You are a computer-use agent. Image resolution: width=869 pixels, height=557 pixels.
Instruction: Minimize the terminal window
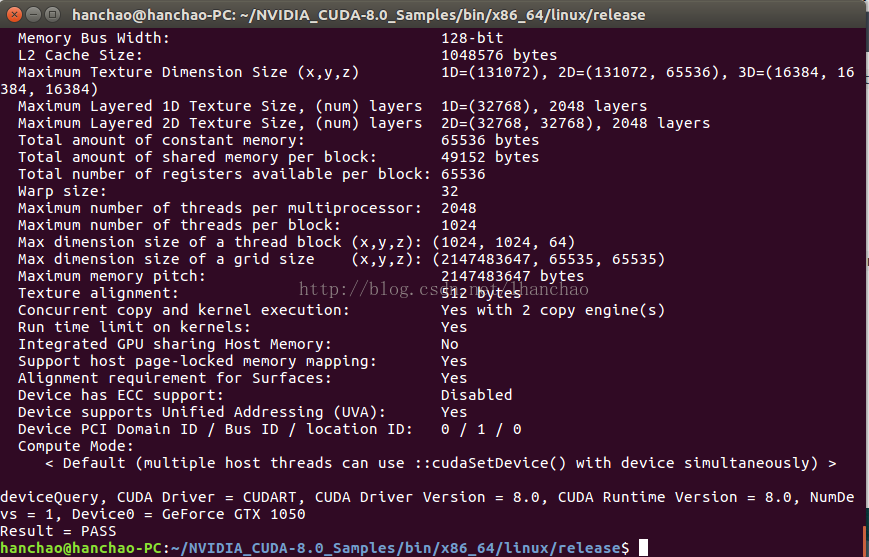pyautogui.click(x=32, y=14)
